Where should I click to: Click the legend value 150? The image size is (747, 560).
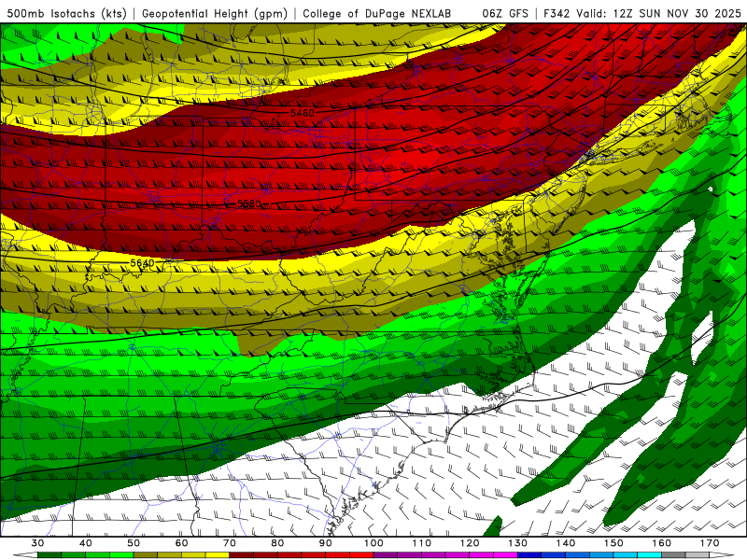pyautogui.click(x=613, y=543)
